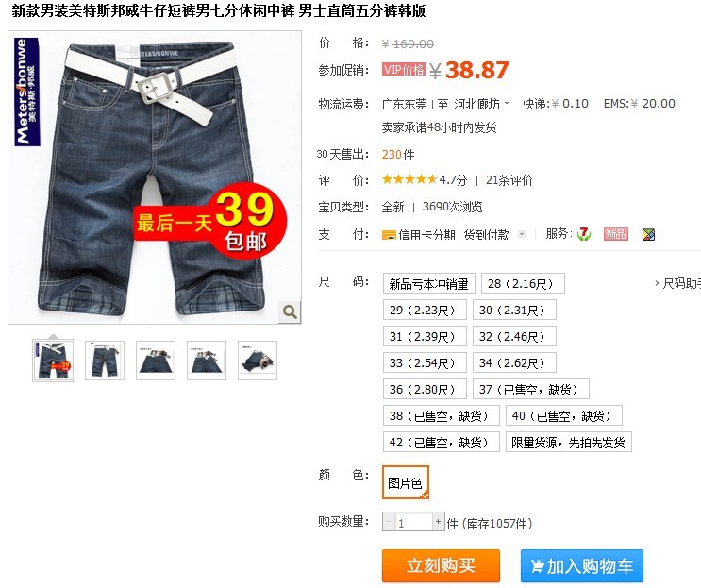Decrease purchase quantity with minus button

tap(388, 522)
